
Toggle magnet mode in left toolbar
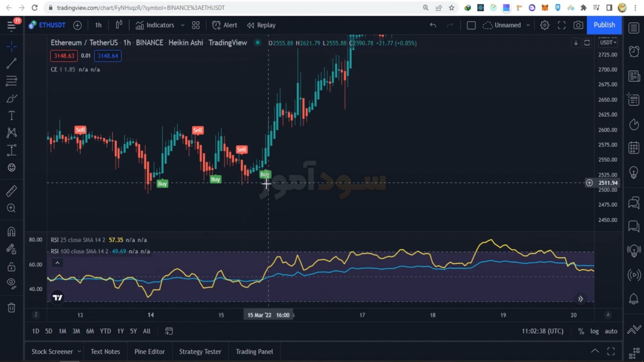pos(11,232)
